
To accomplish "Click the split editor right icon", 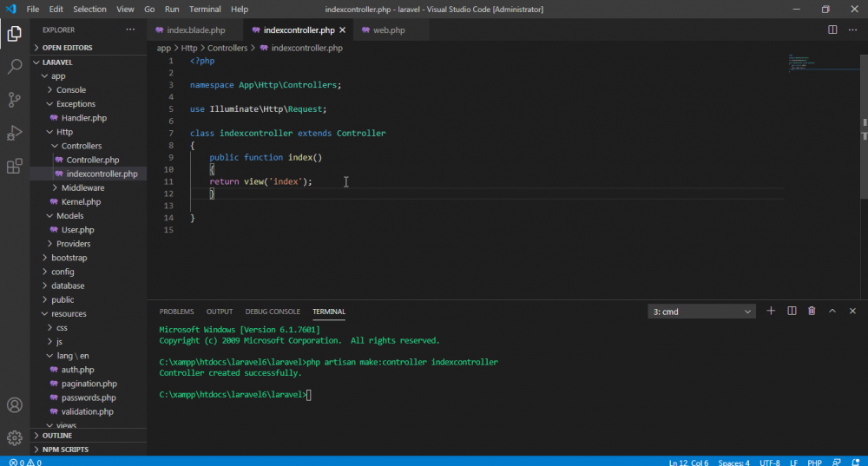I will point(832,30).
